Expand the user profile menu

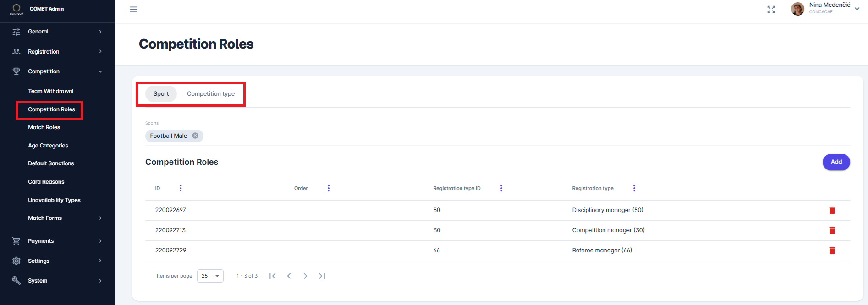coord(857,9)
